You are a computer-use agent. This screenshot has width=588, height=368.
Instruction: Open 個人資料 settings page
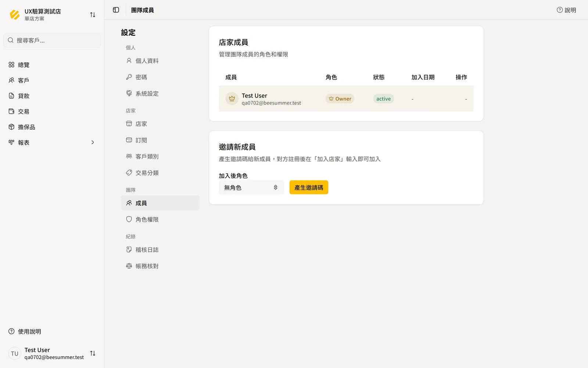[x=160, y=61]
